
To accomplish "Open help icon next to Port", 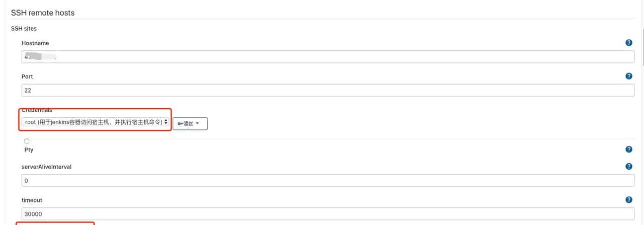I will pos(628,77).
